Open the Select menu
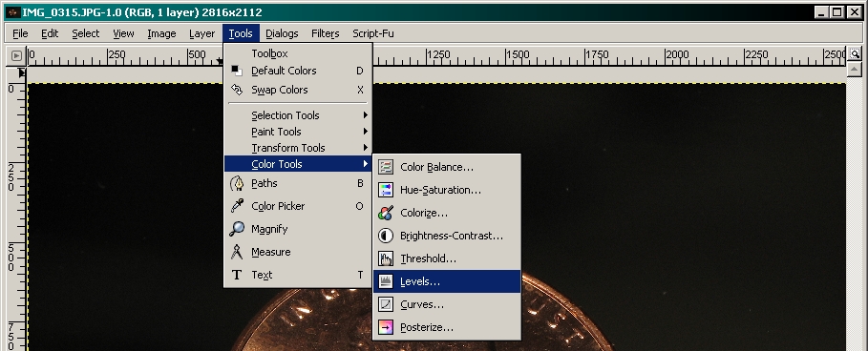Image resolution: width=868 pixels, height=351 pixels. click(86, 33)
